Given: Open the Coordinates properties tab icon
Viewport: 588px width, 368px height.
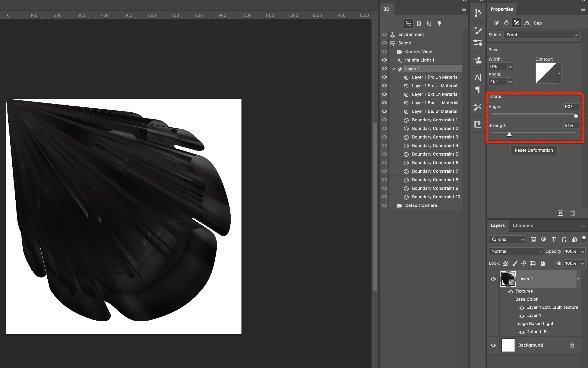Looking at the screenshot, I should (x=527, y=23).
